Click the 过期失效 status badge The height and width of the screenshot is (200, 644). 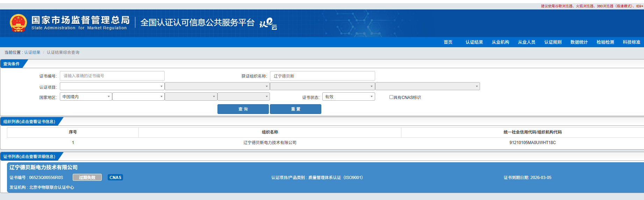click(x=87, y=178)
